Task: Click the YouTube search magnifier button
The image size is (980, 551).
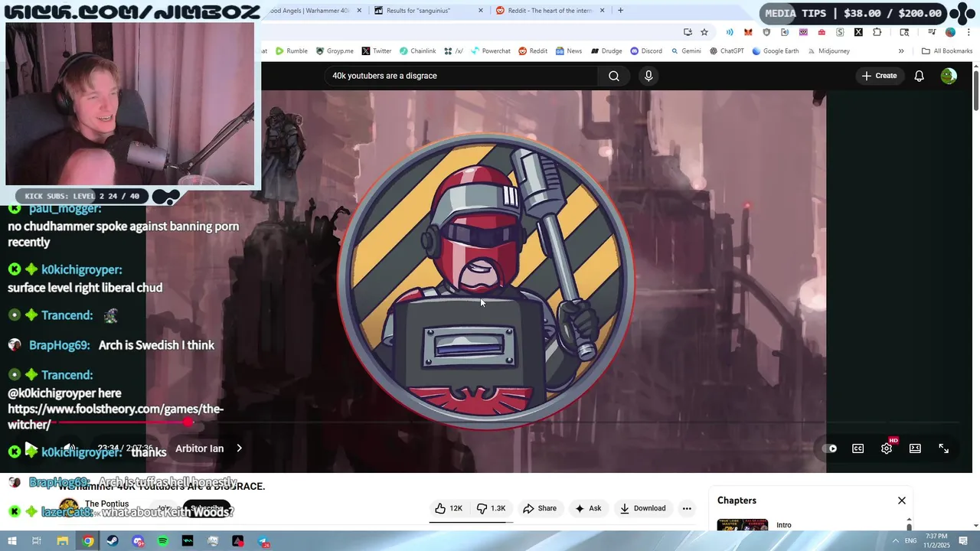Action: click(613, 76)
